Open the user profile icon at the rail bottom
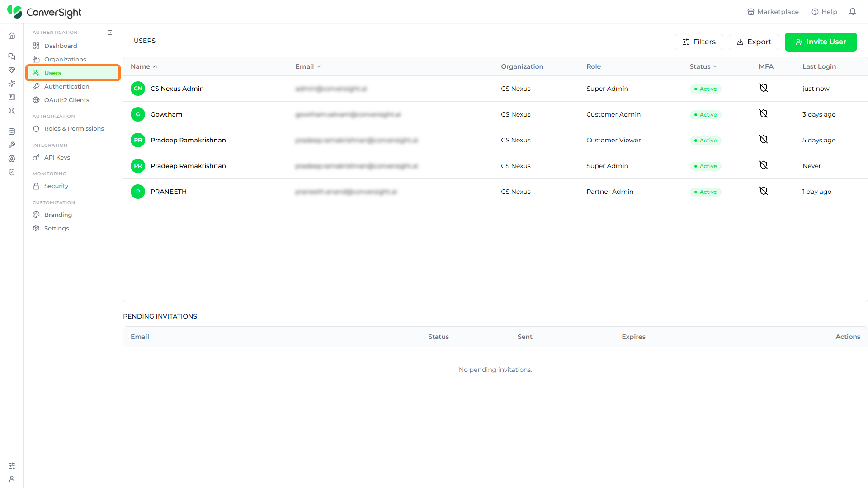868x488 pixels. pyautogui.click(x=12, y=479)
